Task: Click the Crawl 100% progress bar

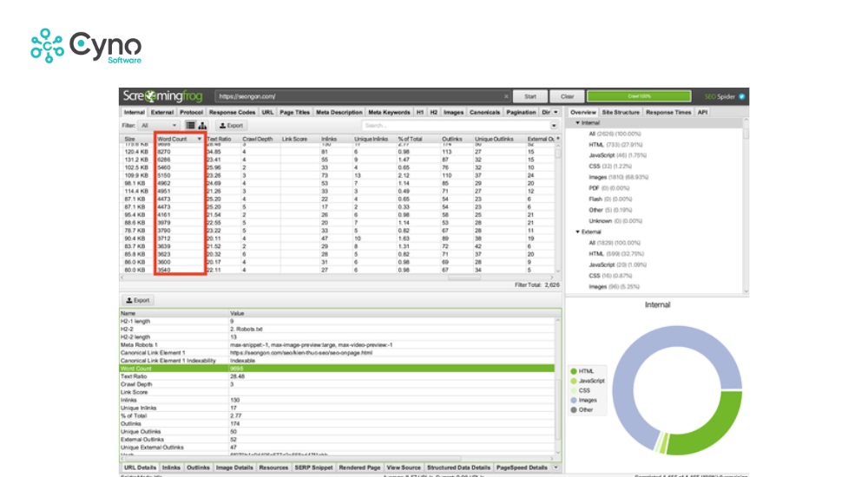Action: tap(639, 96)
